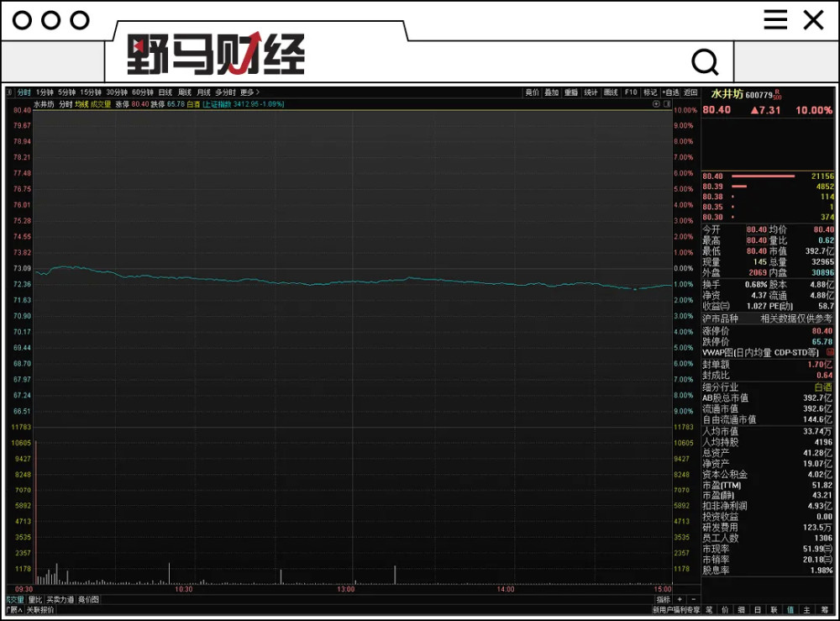Click the small icon left of 分时 tab
Screen dimensions: 840x621
click(x=9, y=92)
